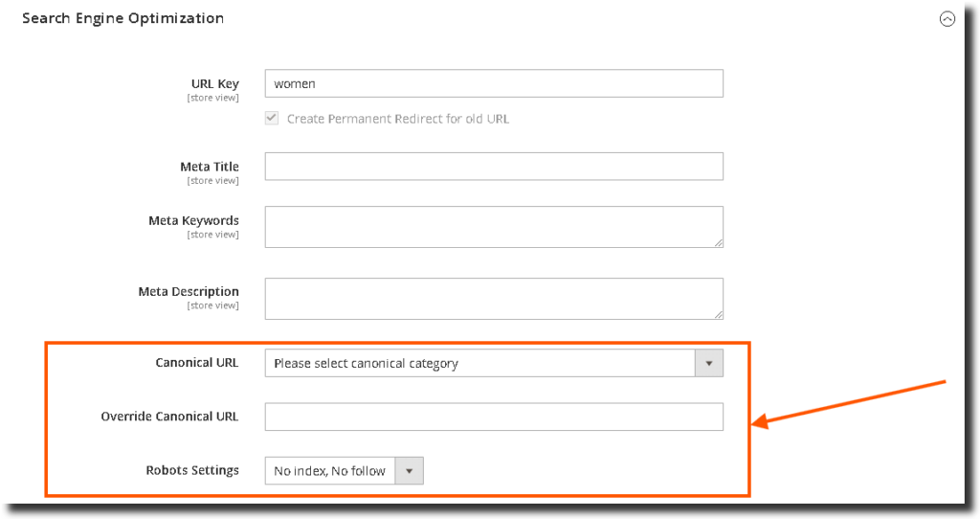Click the URL Key field containing 'women'
The image size is (980, 519).
click(493, 83)
